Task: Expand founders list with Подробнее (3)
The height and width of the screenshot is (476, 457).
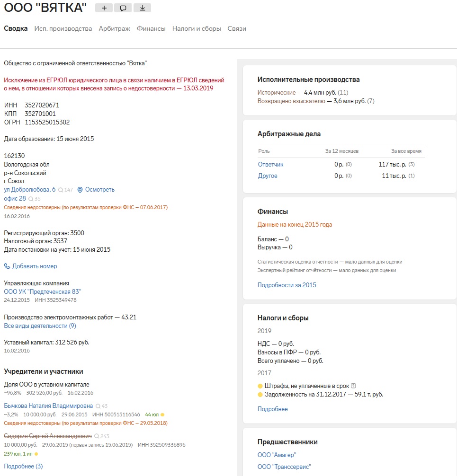Action: click(x=23, y=467)
